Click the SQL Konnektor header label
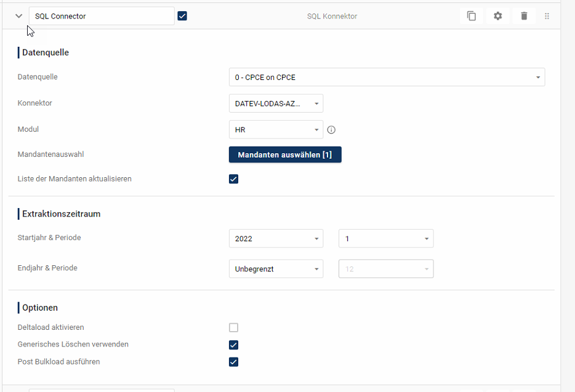575x392 pixels. click(332, 16)
